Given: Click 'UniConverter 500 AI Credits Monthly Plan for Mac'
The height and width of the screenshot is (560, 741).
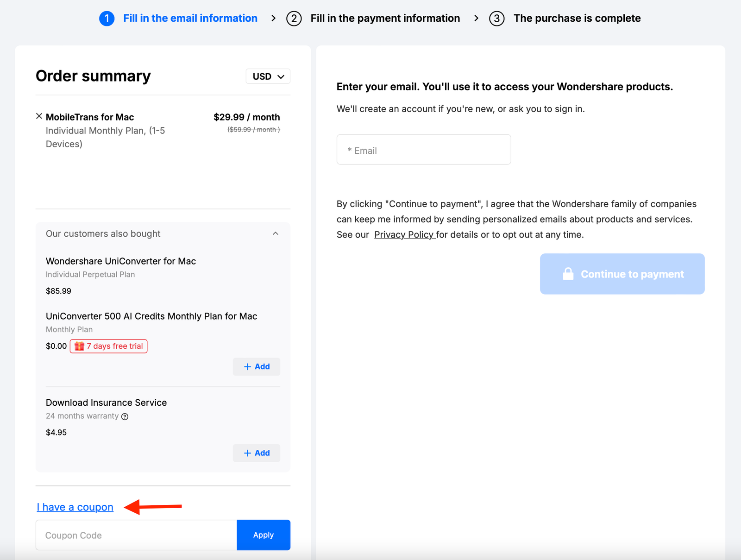Looking at the screenshot, I should 151,316.
